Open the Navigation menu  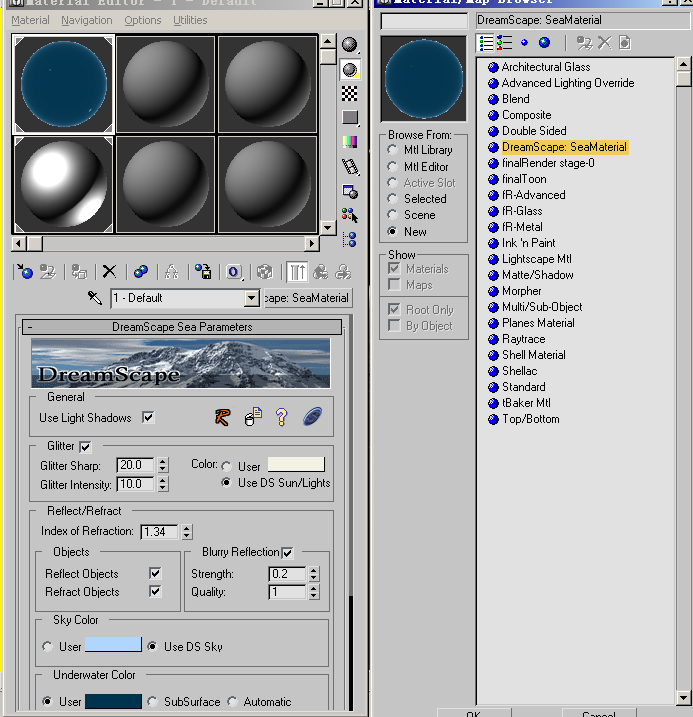coord(87,20)
